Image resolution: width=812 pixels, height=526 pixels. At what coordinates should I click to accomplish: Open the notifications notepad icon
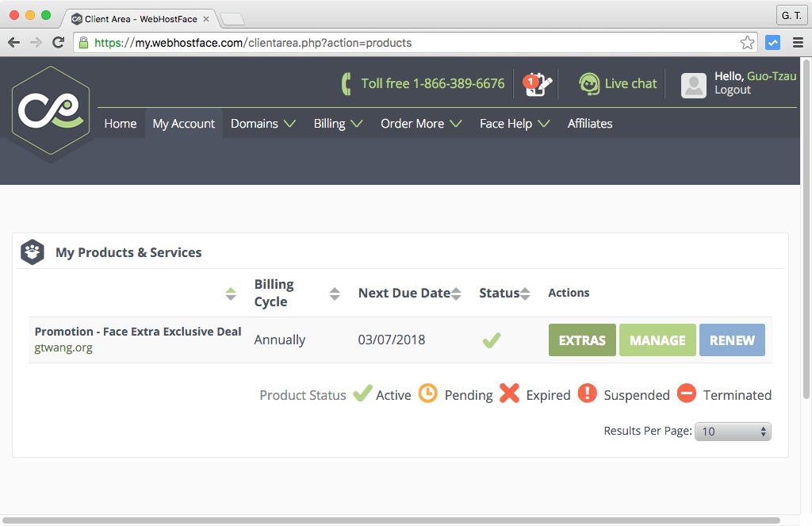click(538, 84)
